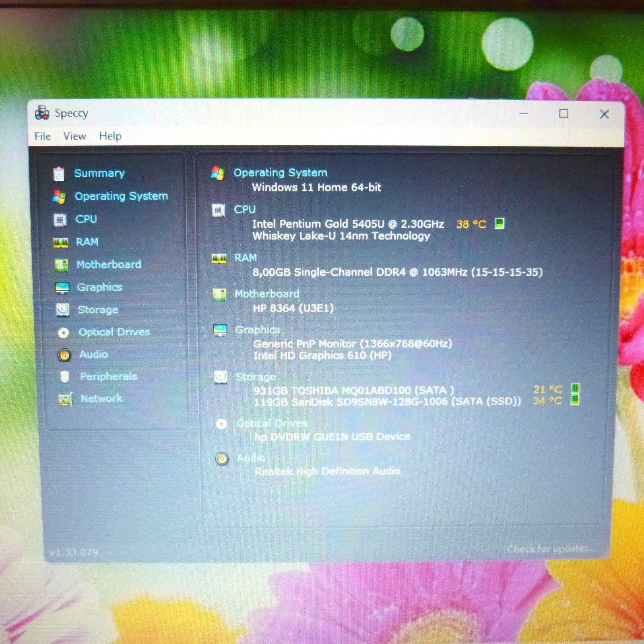Image resolution: width=644 pixels, height=644 pixels.
Task: Select the Intel HD Graphics 610 (HP) line
Action: tap(322, 355)
